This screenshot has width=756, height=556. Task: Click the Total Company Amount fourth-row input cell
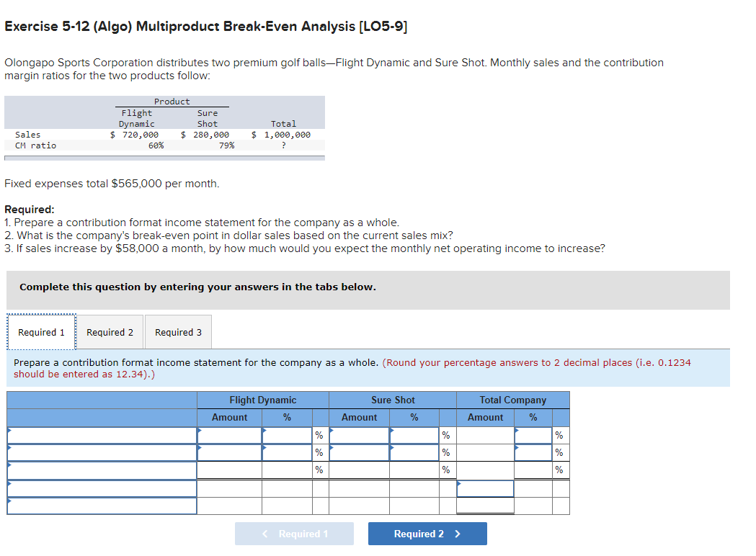485,488
